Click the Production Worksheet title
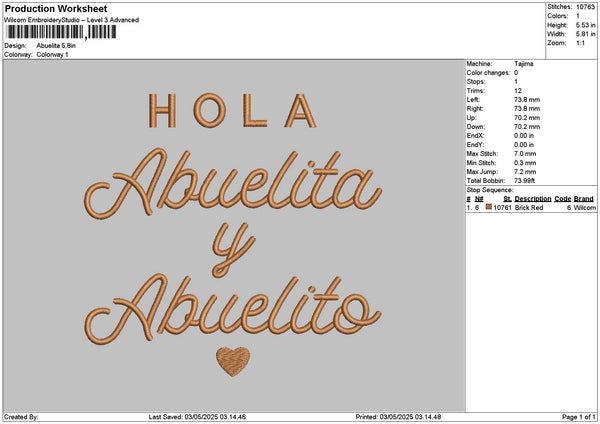The image size is (600, 424). (x=56, y=8)
